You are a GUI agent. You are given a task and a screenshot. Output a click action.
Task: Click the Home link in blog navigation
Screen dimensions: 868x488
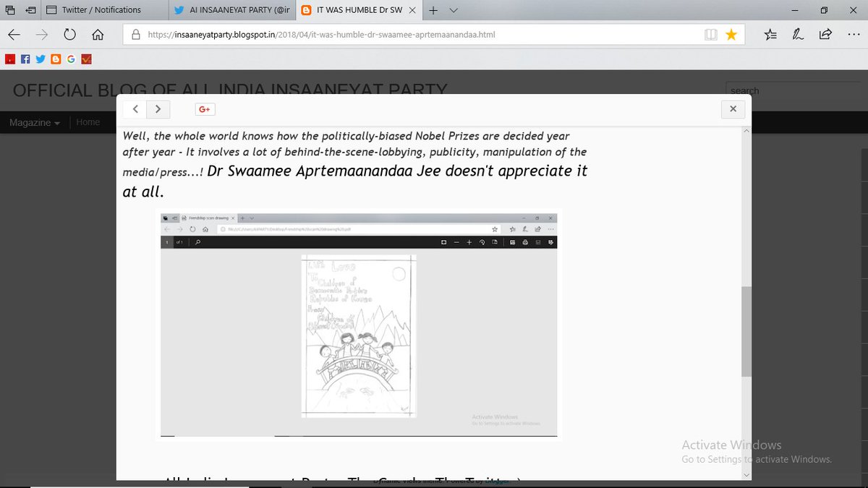88,122
